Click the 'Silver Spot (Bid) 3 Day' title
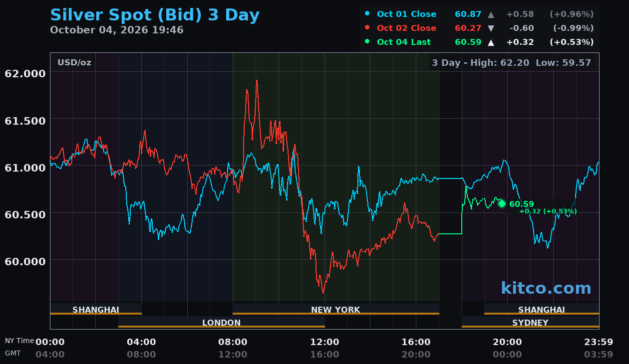 point(155,15)
